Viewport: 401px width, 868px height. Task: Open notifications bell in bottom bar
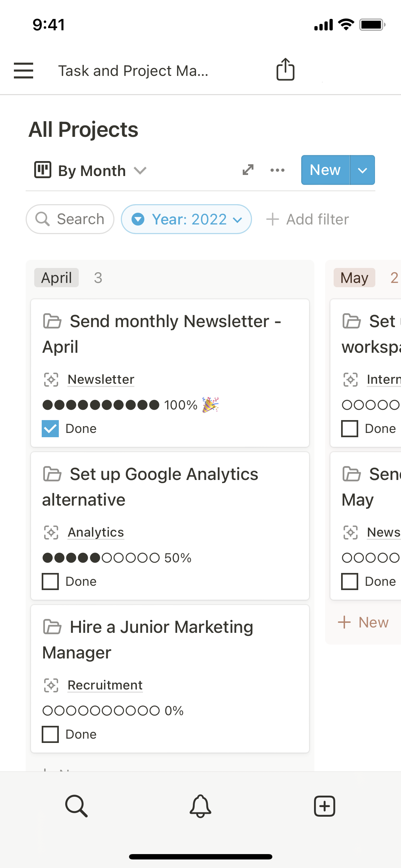(200, 806)
